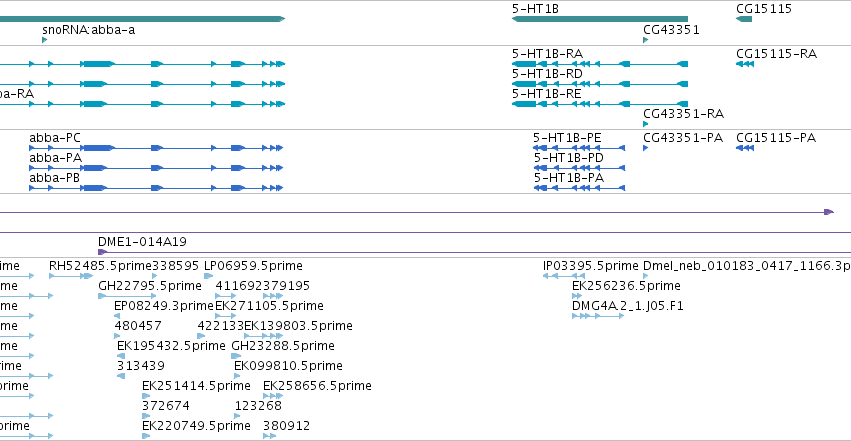This screenshot has width=851, height=441.
Task: Select the 5-HT1B-PE protein glyph
Action: (x=579, y=148)
